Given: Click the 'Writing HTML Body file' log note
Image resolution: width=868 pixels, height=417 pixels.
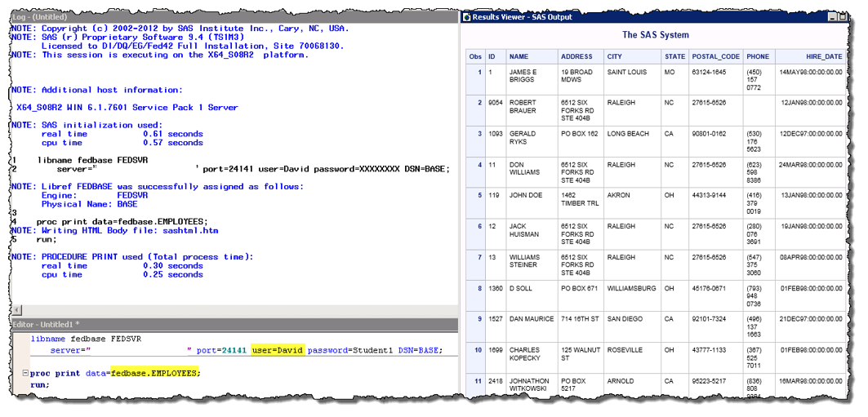Looking at the screenshot, I should point(114,231).
